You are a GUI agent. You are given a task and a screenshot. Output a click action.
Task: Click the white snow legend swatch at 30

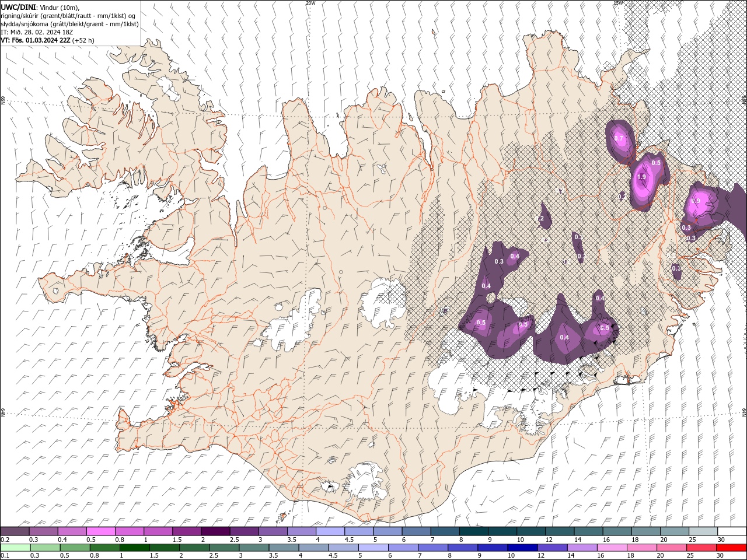click(x=732, y=531)
